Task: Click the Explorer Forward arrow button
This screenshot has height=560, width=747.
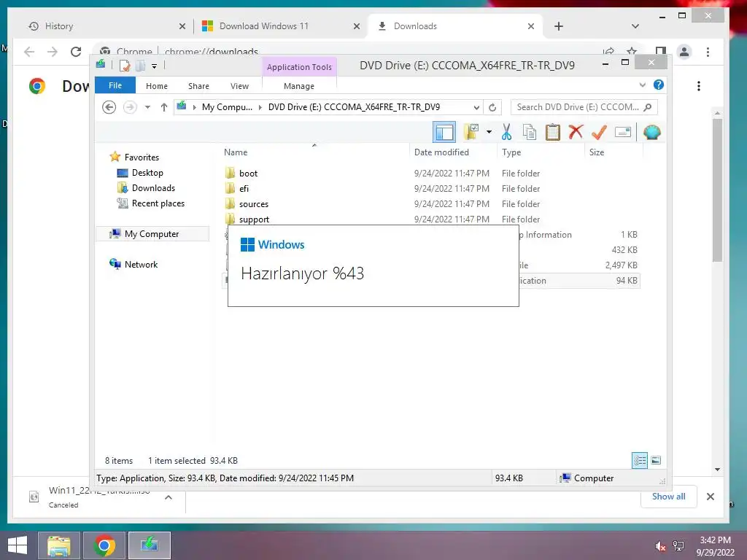Action: tap(130, 107)
